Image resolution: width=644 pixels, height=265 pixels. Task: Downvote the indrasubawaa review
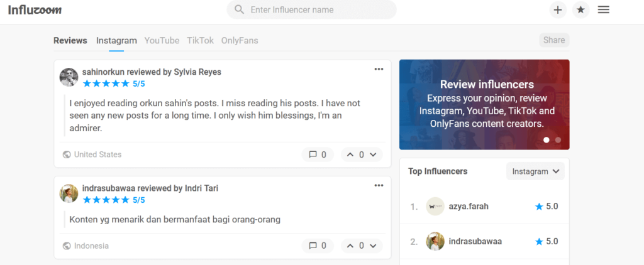[373, 246]
